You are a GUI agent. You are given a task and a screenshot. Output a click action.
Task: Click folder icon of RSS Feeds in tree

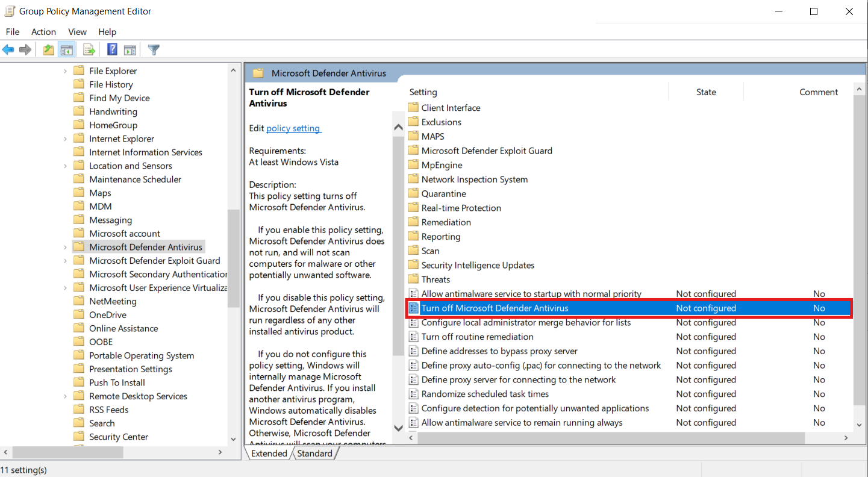[x=79, y=410]
